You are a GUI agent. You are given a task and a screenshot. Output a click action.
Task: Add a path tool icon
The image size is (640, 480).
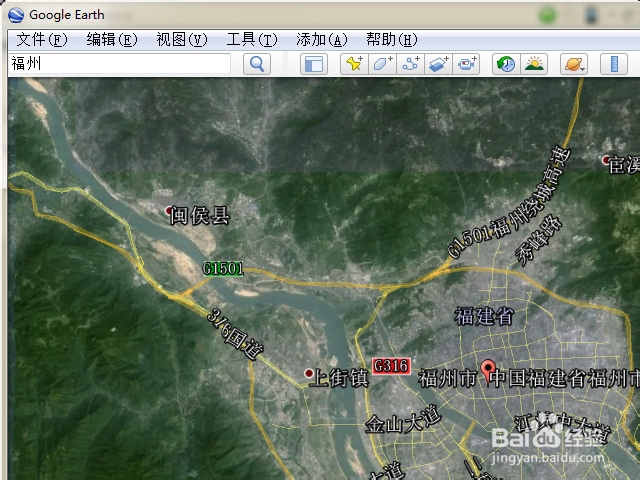click(x=410, y=64)
